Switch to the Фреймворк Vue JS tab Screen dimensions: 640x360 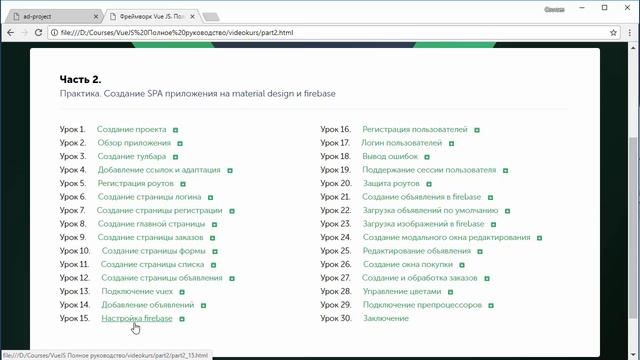click(152, 17)
